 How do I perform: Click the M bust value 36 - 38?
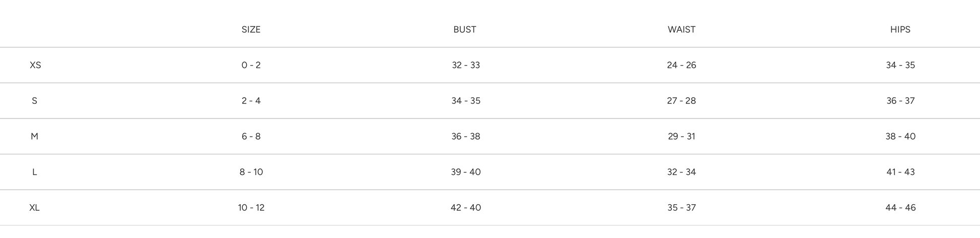466,136
